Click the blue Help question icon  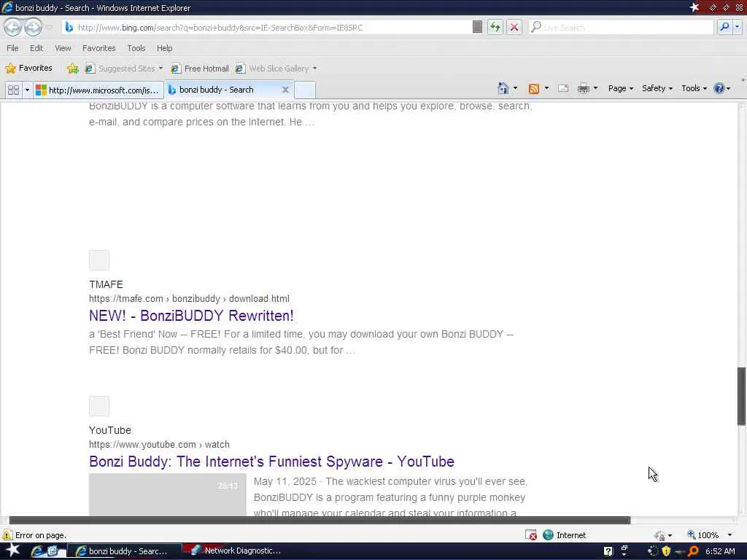pyautogui.click(x=719, y=88)
